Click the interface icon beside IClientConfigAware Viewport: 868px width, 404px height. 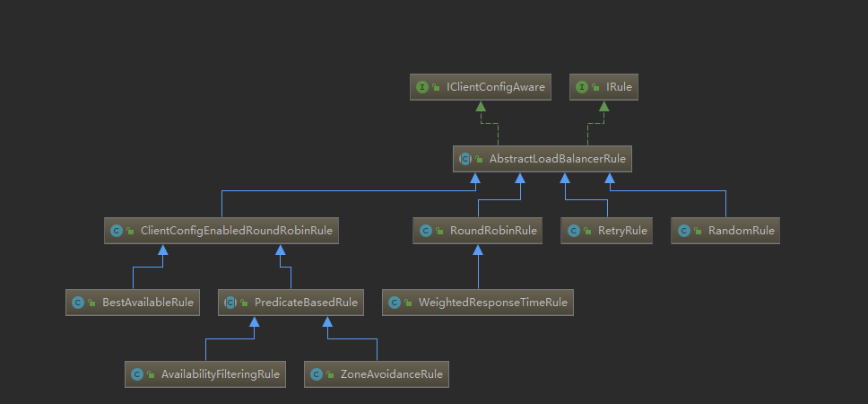point(422,87)
